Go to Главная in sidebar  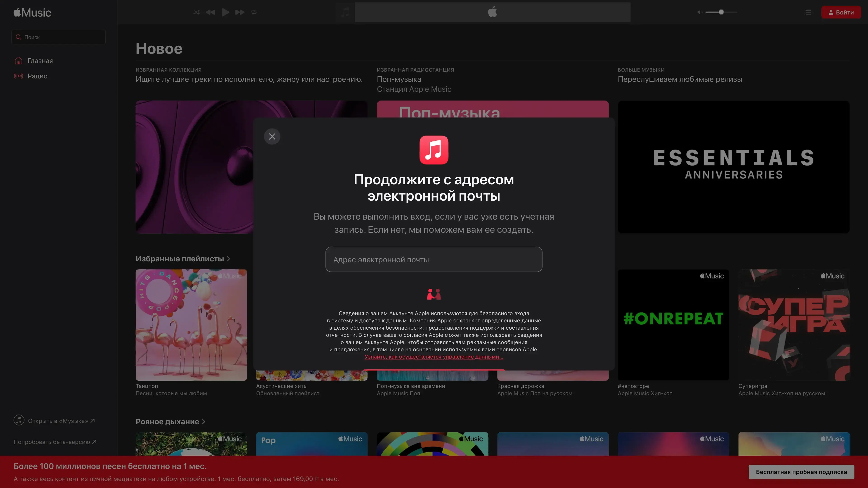click(40, 61)
